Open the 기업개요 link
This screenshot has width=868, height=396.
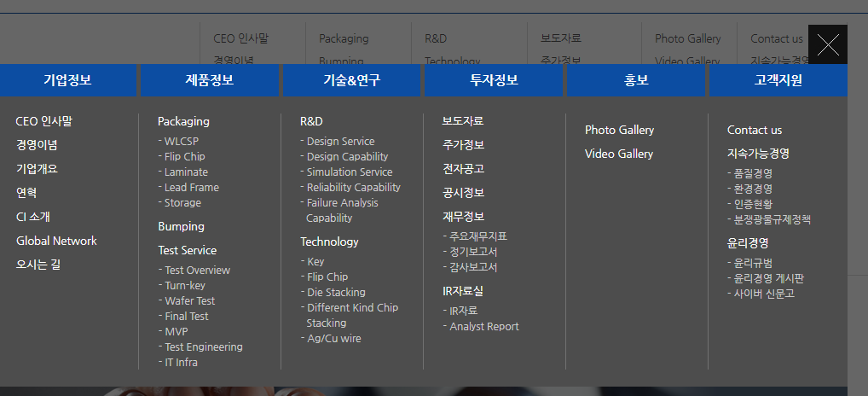37,169
